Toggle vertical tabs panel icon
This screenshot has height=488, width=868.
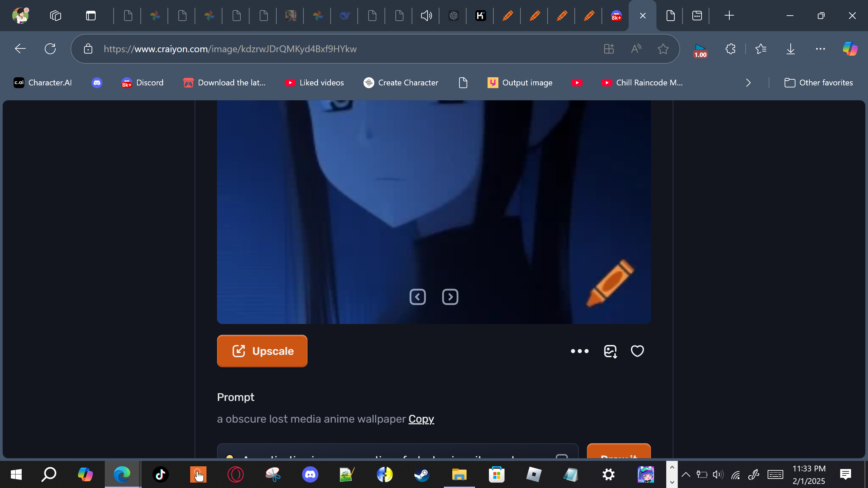[x=91, y=16]
